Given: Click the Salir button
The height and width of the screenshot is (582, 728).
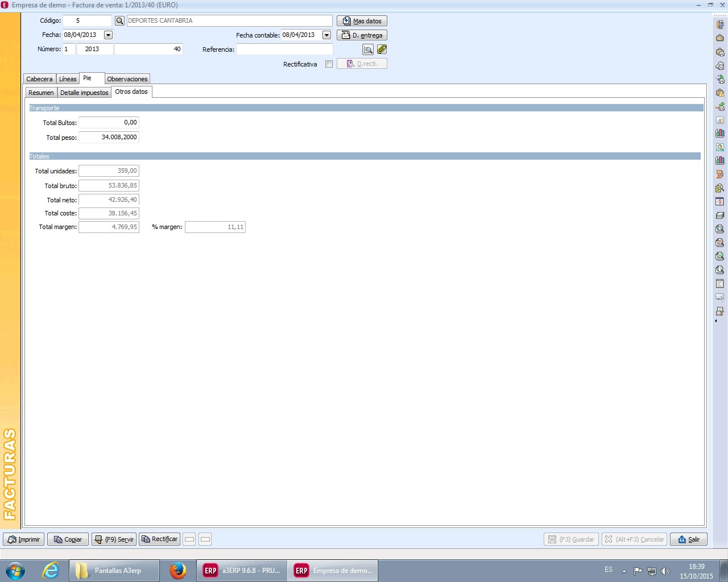Looking at the screenshot, I should click(689, 539).
